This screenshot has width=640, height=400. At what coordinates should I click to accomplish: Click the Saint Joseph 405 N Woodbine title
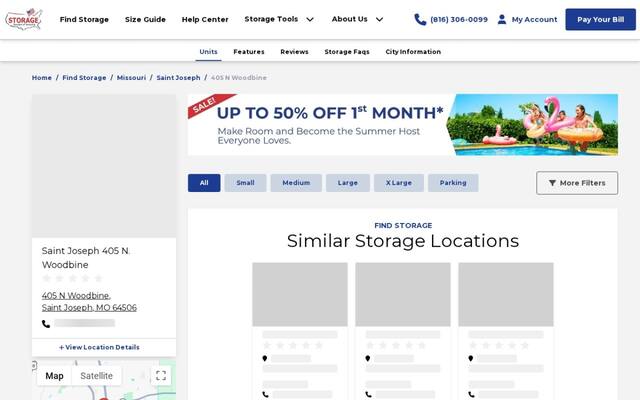(85, 258)
